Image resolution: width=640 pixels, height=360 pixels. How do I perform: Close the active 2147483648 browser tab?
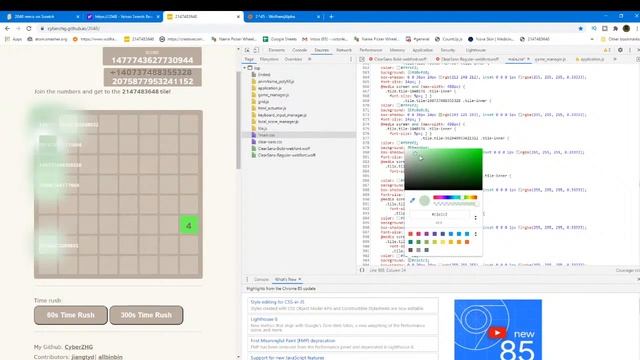pyautogui.click(x=238, y=17)
